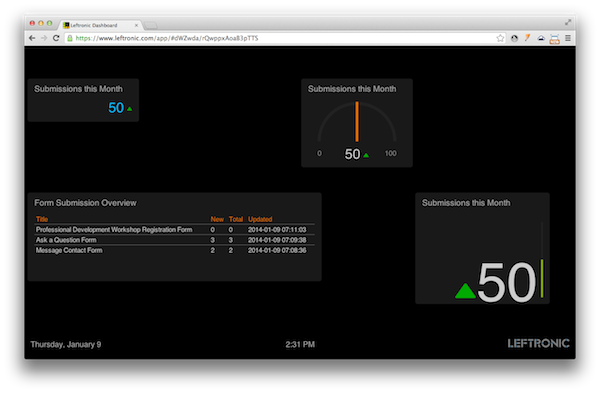Click the small green arrow beside blue 50
This screenshot has height=393, width=600.
click(130, 109)
